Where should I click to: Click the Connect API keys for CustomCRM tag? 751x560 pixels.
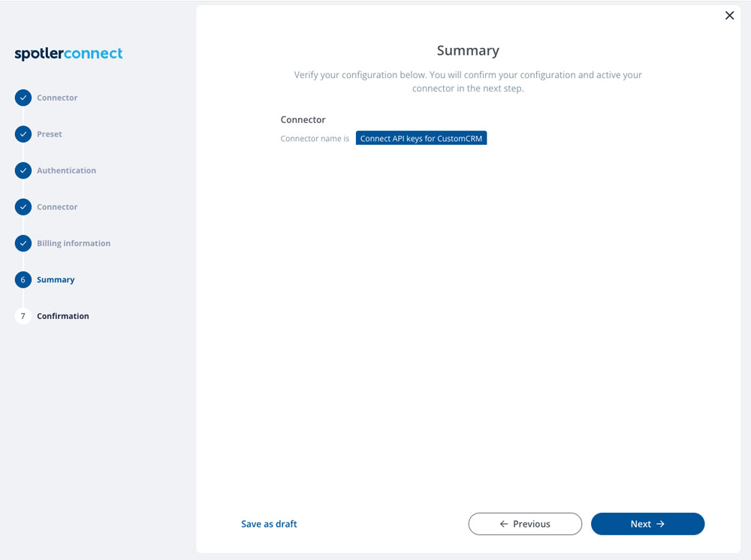point(421,138)
